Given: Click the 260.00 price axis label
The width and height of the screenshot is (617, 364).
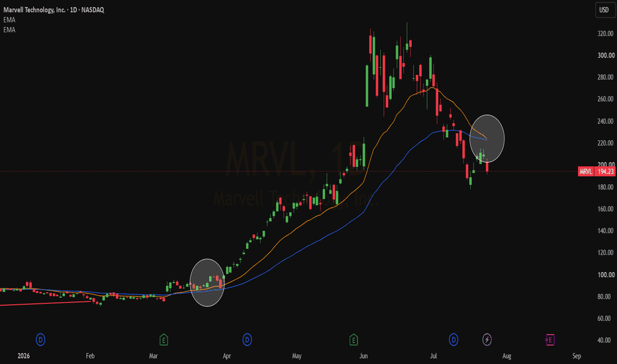Looking at the screenshot, I should tap(606, 99).
